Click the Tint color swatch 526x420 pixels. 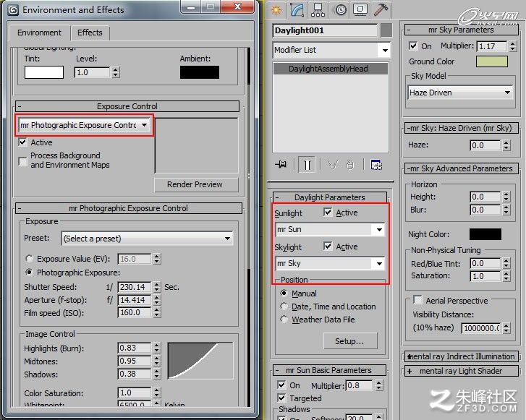click(x=44, y=72)
